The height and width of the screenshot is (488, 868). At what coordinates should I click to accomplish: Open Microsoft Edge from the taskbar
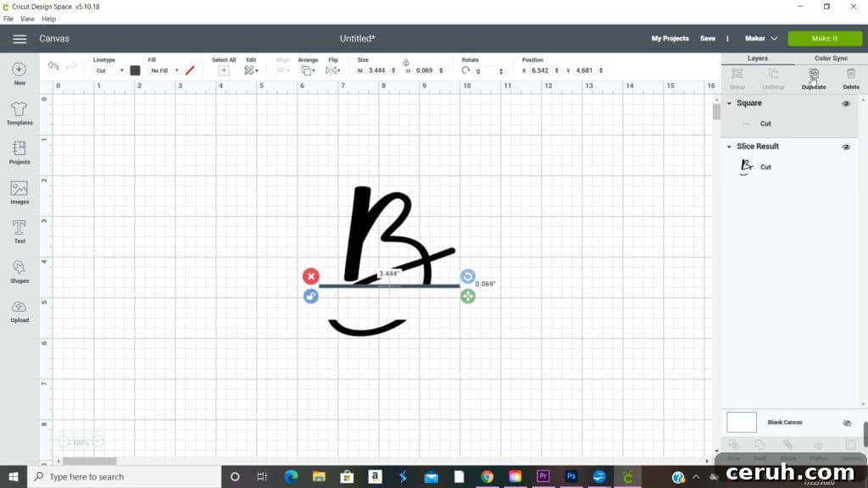point(291,476)
